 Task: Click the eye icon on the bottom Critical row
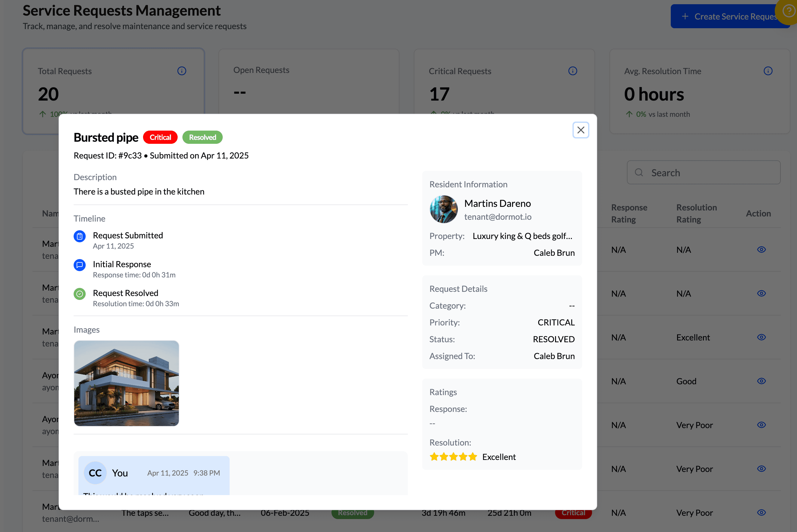tap(761, 513)
